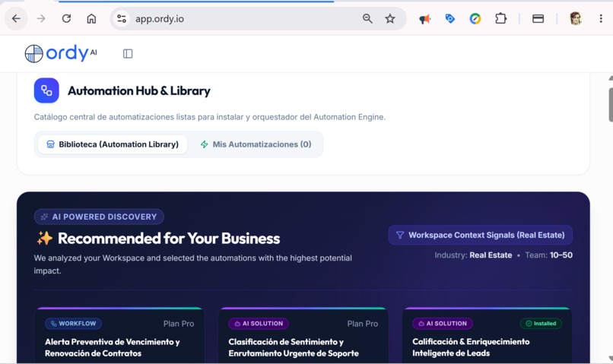This screenshot has width=613, height=364.
Task: Go back with the browser back arrow
Action: coord(16,18)
